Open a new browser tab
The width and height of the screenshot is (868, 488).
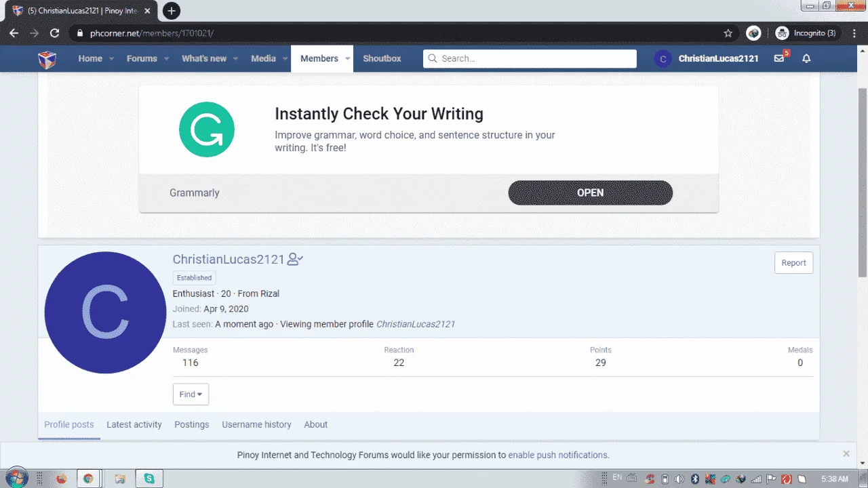[x=172, y=11]
